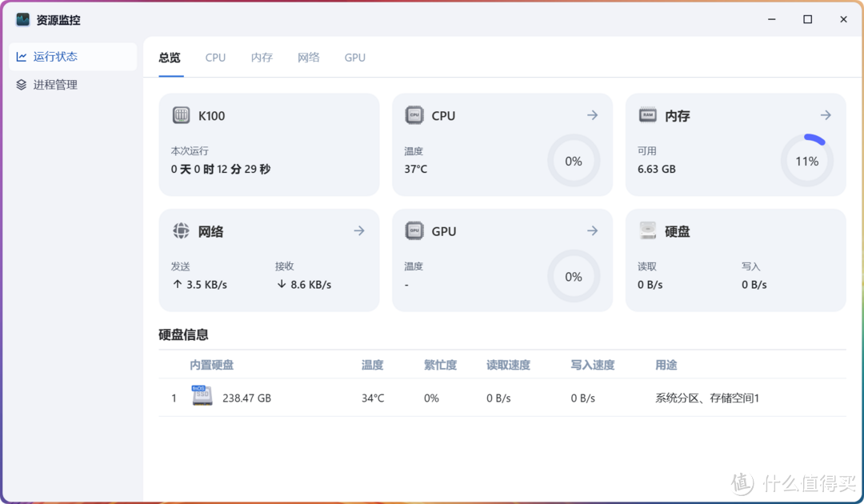Expand the 网络 card using its arrow

coord(358,231)
